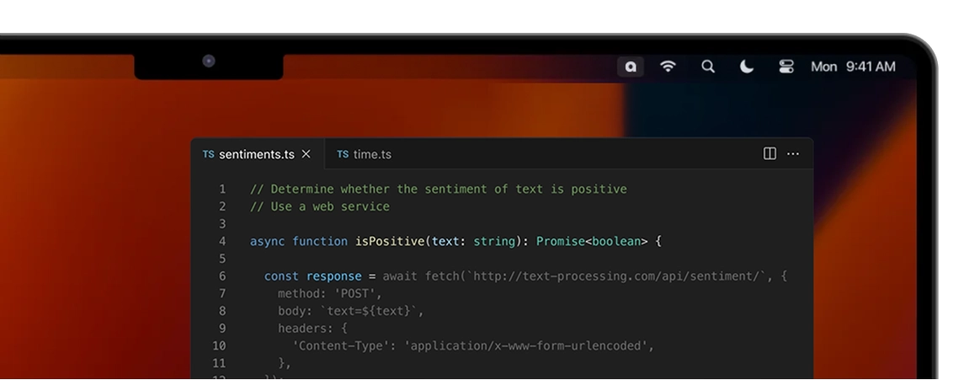980x380 pixels.
Task: Click the 'const' keyword on line 6
Action: tap(281, 276)
